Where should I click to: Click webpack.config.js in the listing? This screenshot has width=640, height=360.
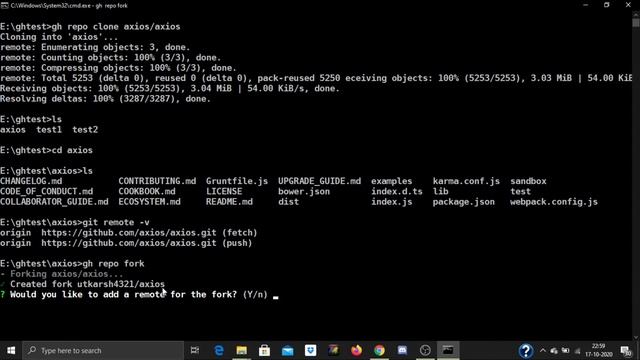(553, 202)
